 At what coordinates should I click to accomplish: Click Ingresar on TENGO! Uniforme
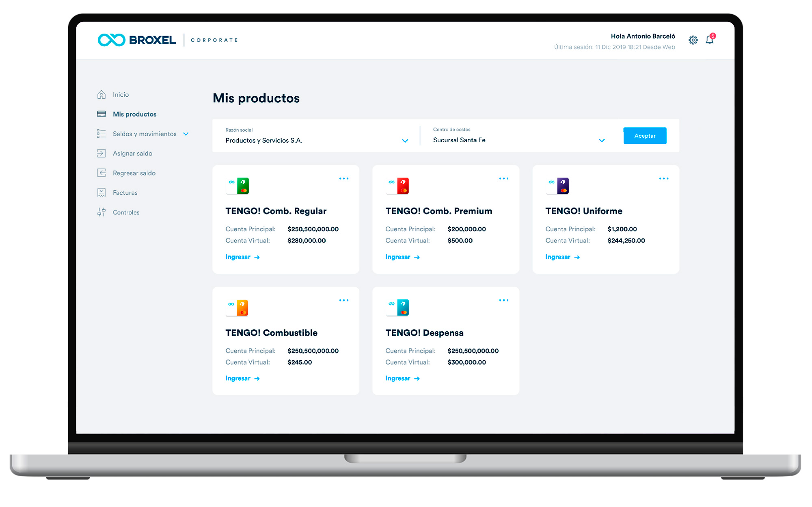[562, 257]
